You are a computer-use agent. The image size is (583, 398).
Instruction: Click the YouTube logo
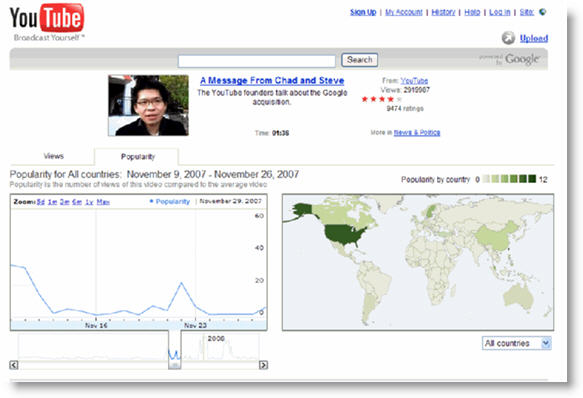(47, 19)
